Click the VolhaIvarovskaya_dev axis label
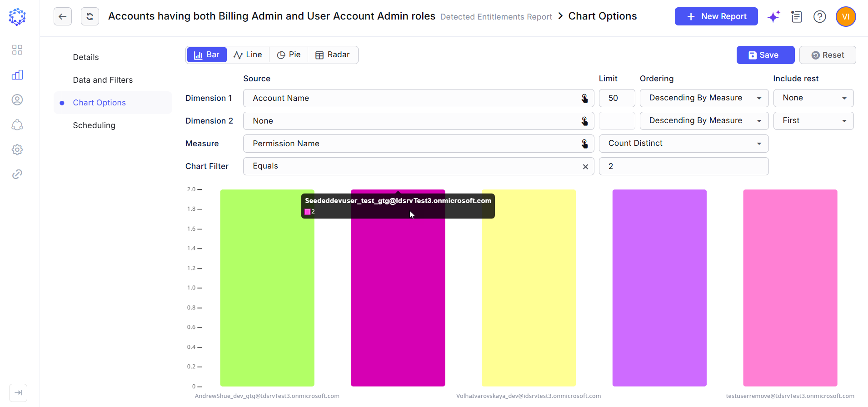Image resolution: width=868 pixels, height=407 pixels. [x=529, y=396]
